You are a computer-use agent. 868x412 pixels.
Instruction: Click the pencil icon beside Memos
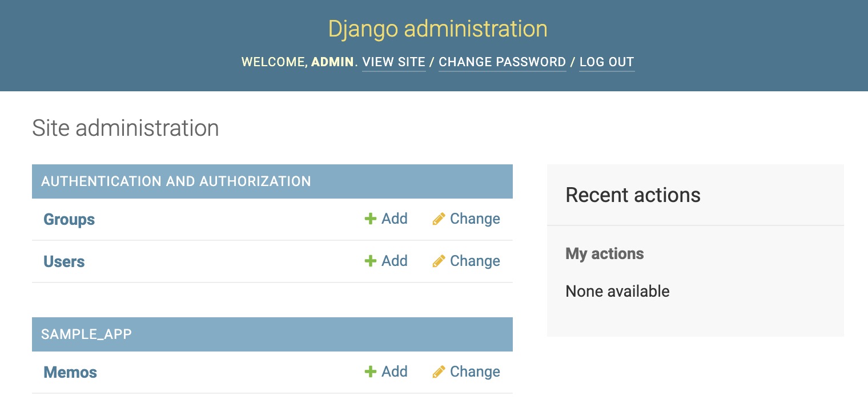[x=439, y=371]
